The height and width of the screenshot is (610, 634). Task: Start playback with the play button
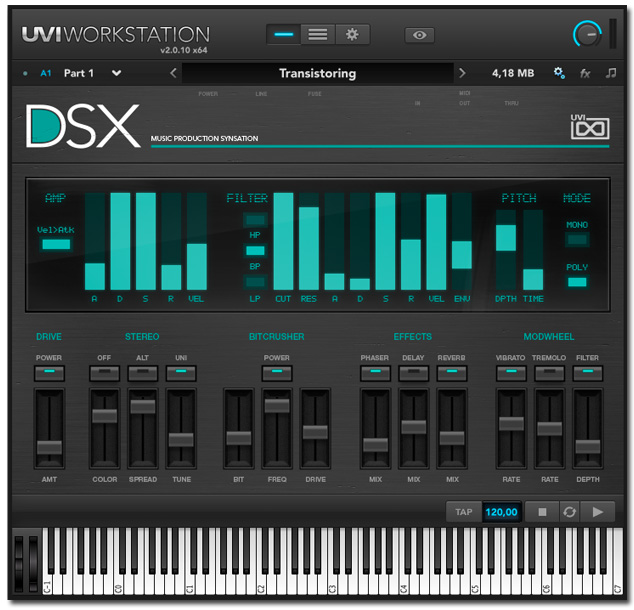[x=598, y=512]
